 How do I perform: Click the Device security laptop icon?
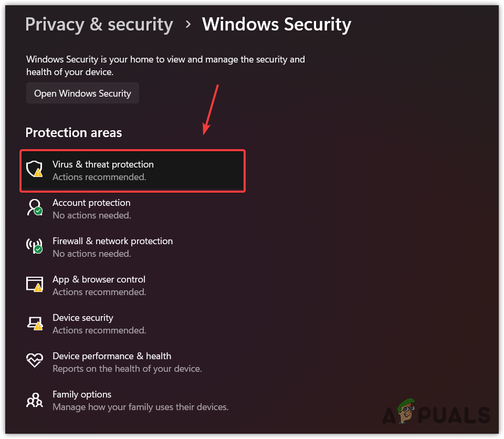coord(34,322)
